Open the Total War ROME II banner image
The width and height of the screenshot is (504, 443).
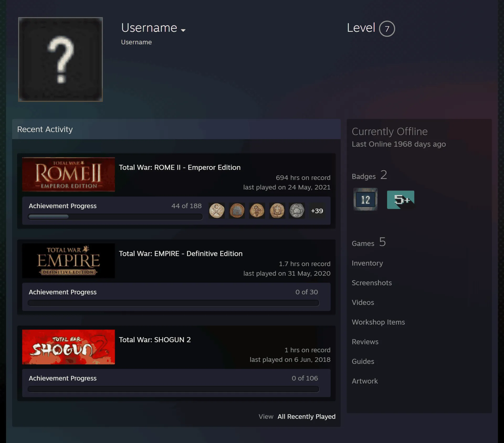click(x=69, y=175)
